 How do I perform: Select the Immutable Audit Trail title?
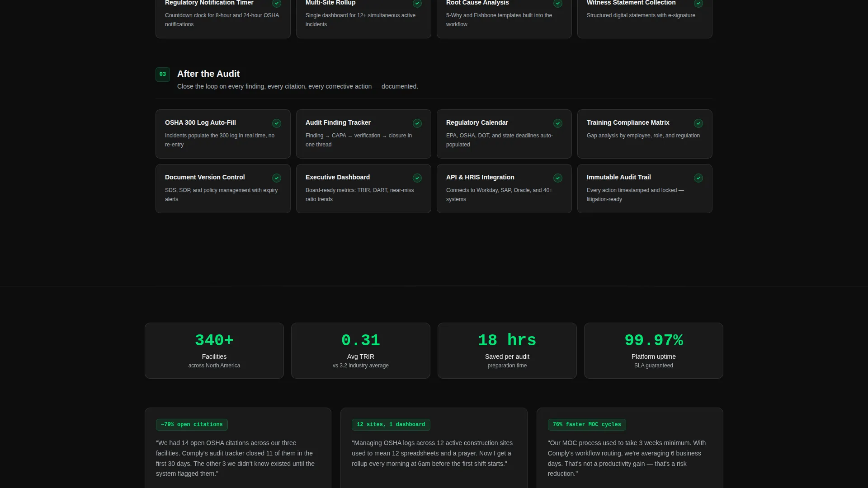coord(619,177)
